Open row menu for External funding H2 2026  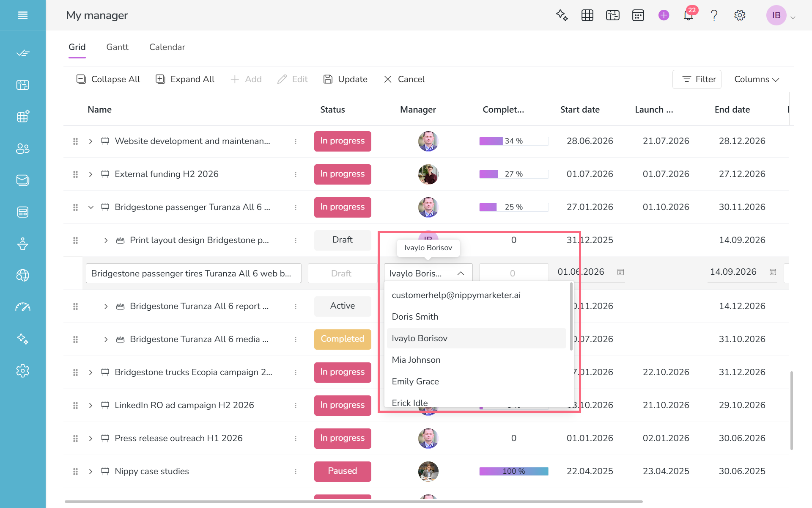pyautogui.click(x=296, y=174)
